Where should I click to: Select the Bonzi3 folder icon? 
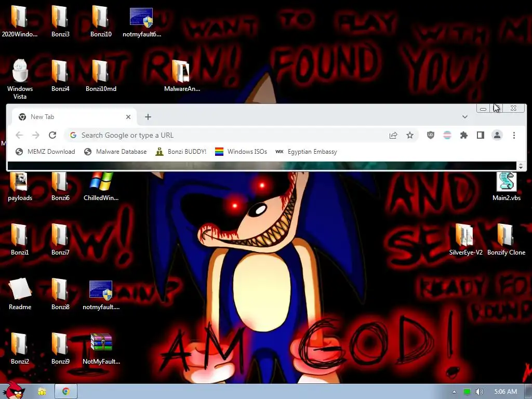click(x=60, y=21)
